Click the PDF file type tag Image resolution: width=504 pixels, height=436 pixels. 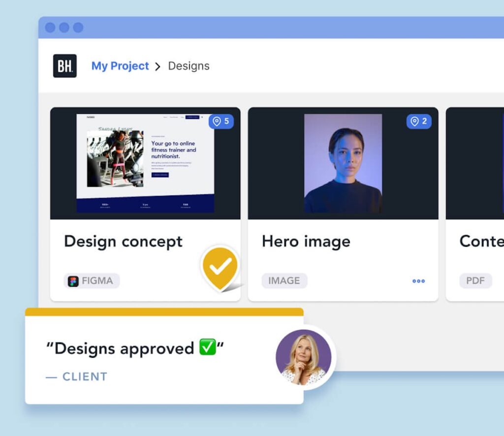[x=475, y=281]
